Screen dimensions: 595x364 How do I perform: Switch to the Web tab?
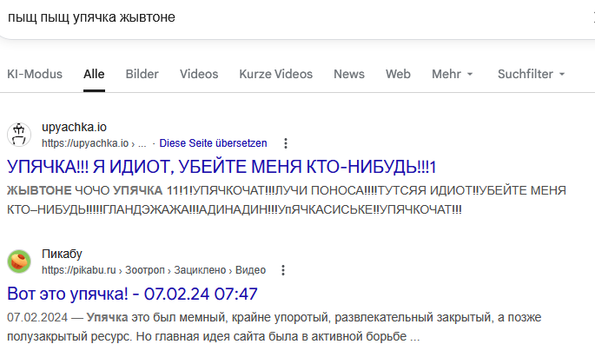[398, 74]
